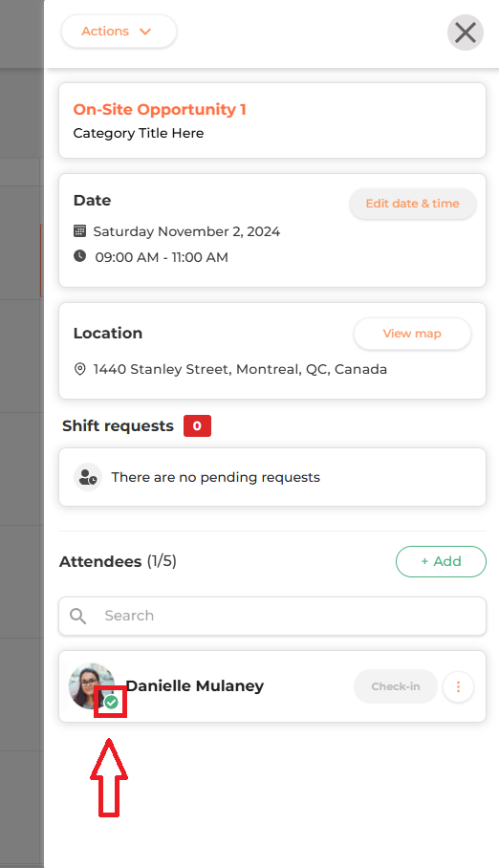Open View map for the location

[412, 334]
